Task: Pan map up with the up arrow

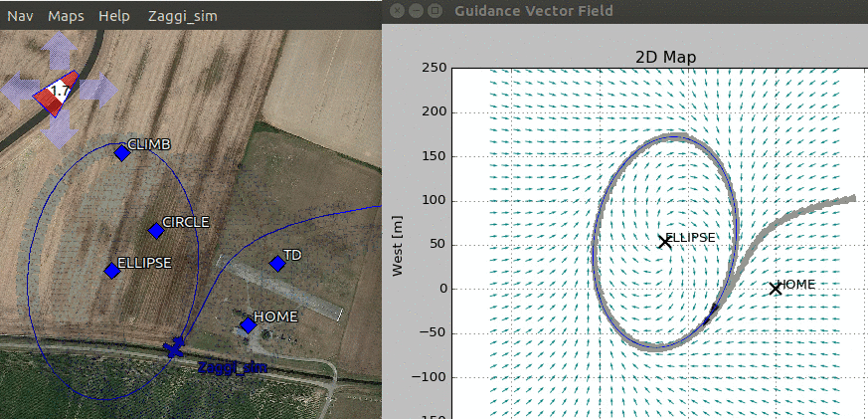Action: coord(59,50)
